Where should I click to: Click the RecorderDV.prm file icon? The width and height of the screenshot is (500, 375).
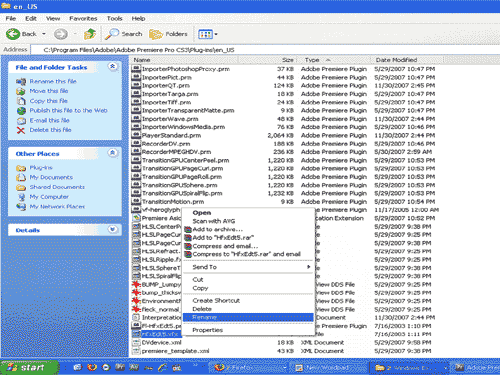pos(136,144)
